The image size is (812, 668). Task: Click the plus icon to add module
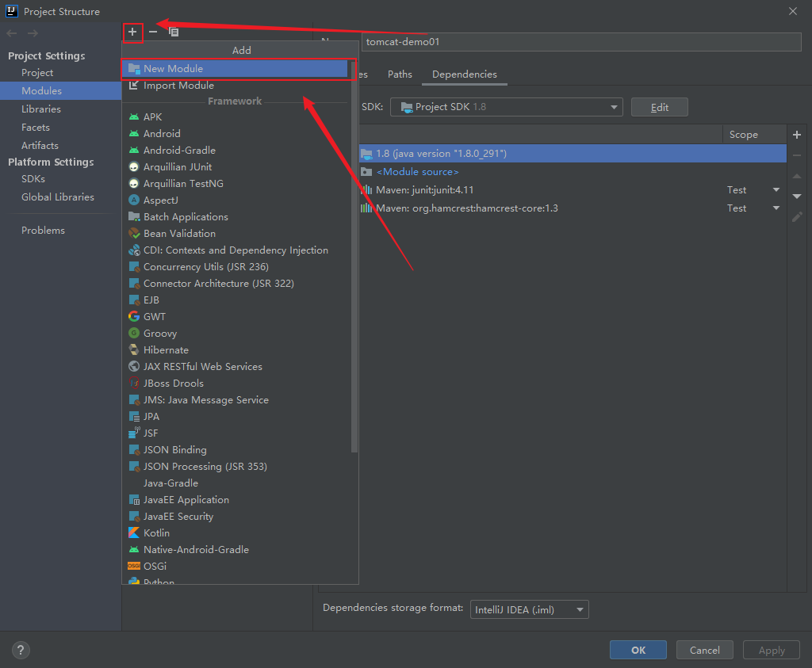132,32
